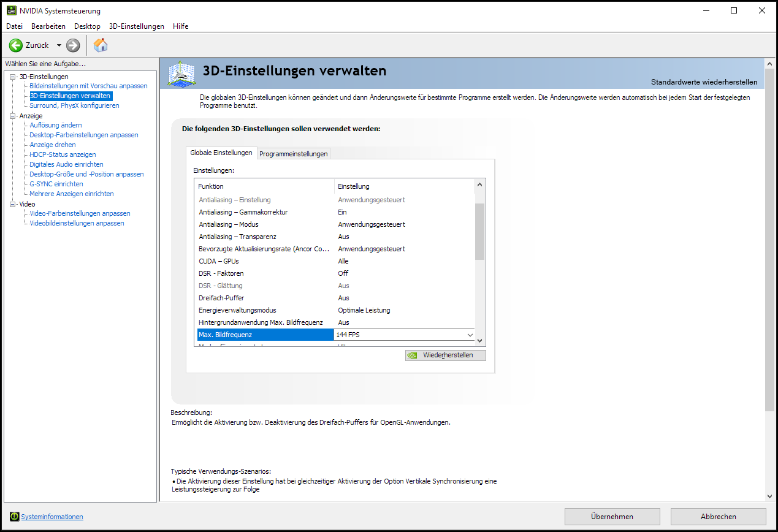Select the Antialiasing – Transparenz row
Screen dimensions: 778x532
coord(335,237)
